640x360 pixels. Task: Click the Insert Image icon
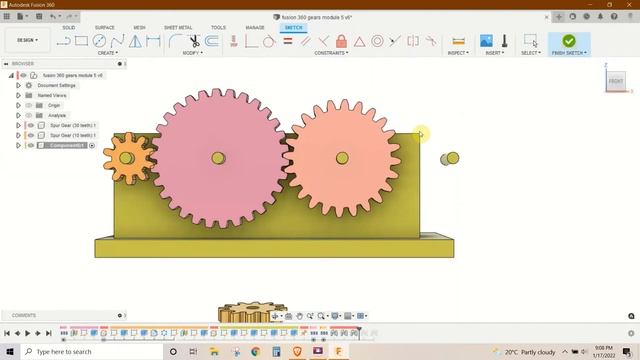[486, 41]
